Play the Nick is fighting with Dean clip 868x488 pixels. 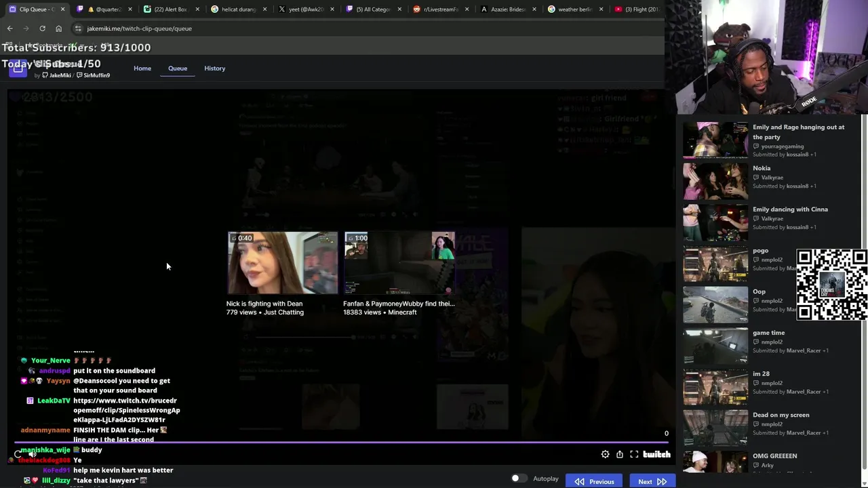(283, 263)
